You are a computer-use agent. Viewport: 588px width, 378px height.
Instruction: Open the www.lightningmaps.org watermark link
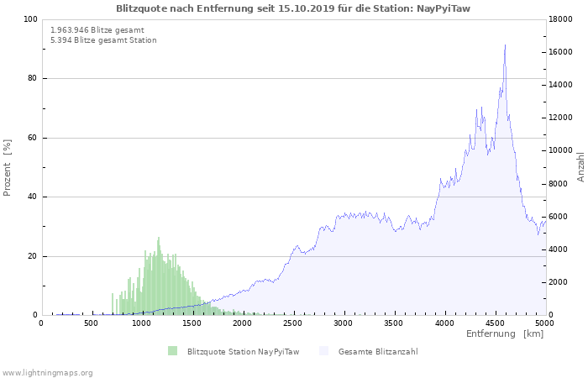click(47, 372)
